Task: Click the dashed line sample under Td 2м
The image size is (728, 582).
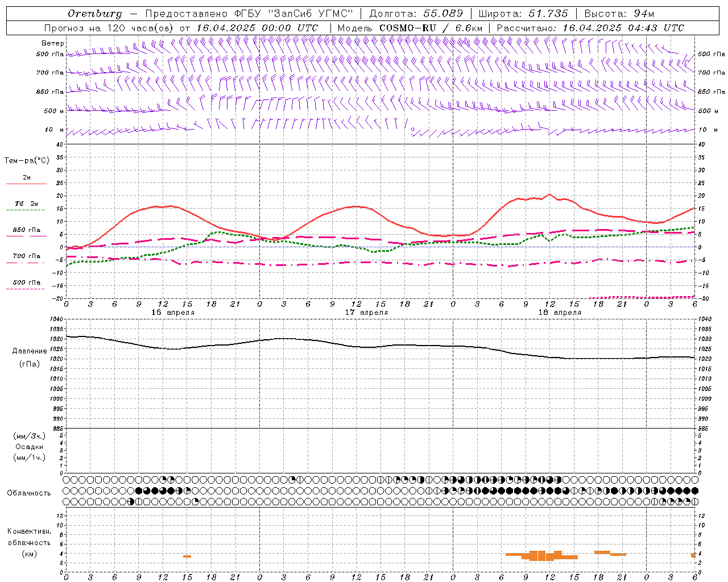Action: (25, 210)
